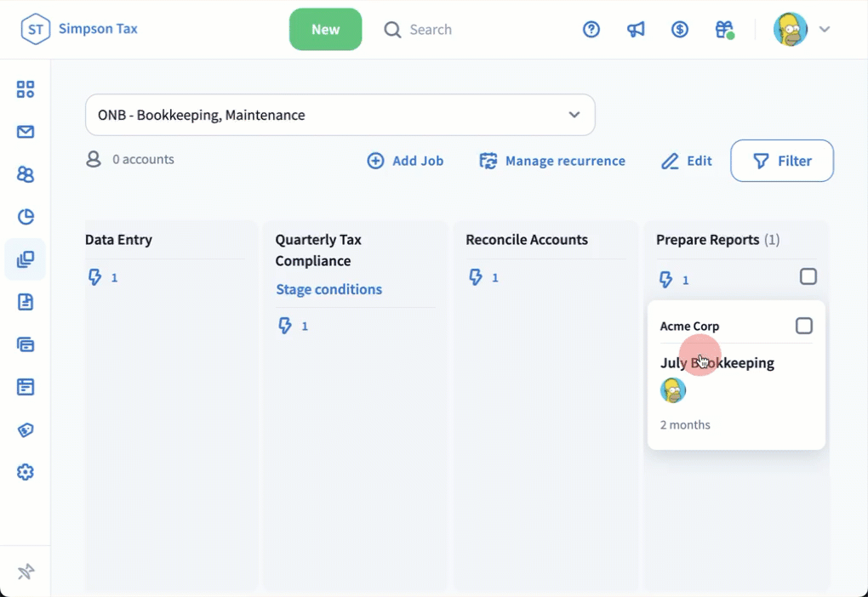This screenshot has height=597, width=868.
Task: Open the megaphone announcements icon
Action: pyautogui.click(x=636, y=30)
